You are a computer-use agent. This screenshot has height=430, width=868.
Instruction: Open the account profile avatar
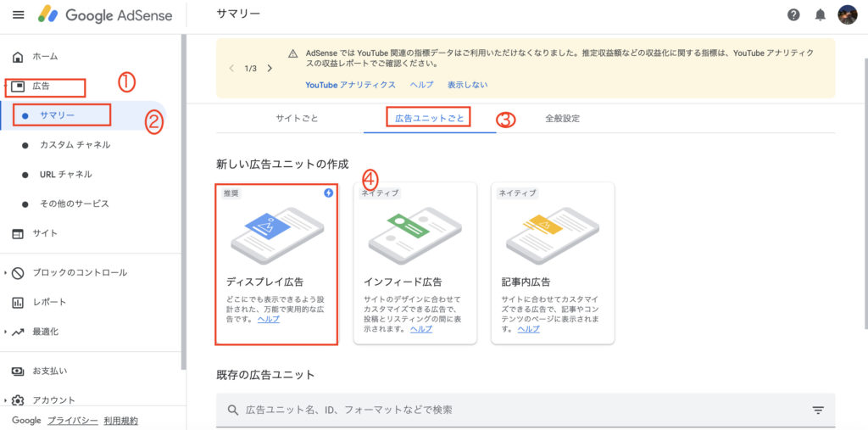pyautogui.click(x=848, y=15)
